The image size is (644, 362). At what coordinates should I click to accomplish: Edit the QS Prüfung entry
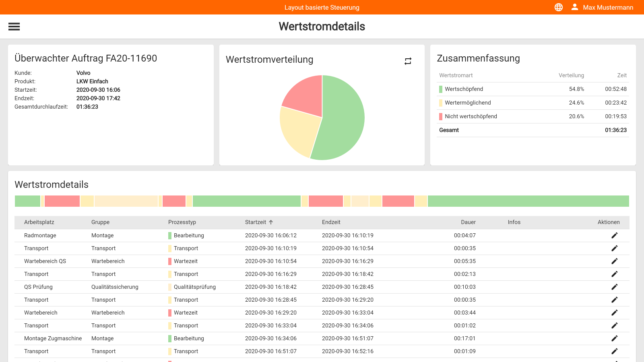point(615,287)
